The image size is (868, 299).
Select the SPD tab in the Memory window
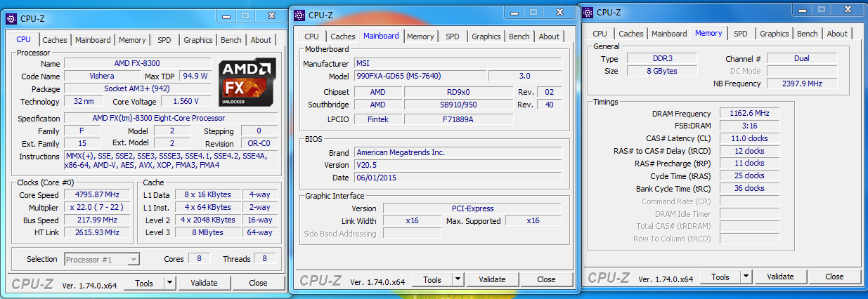point(741,34)
